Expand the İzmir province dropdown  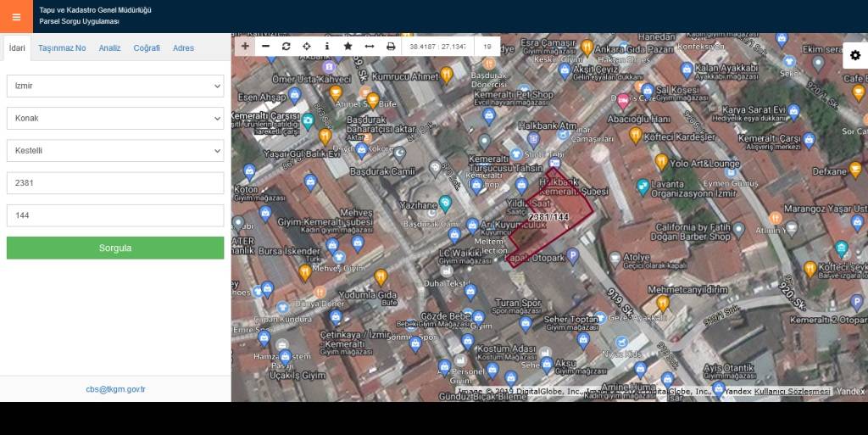pyautogui.click(x=115, y=86)
